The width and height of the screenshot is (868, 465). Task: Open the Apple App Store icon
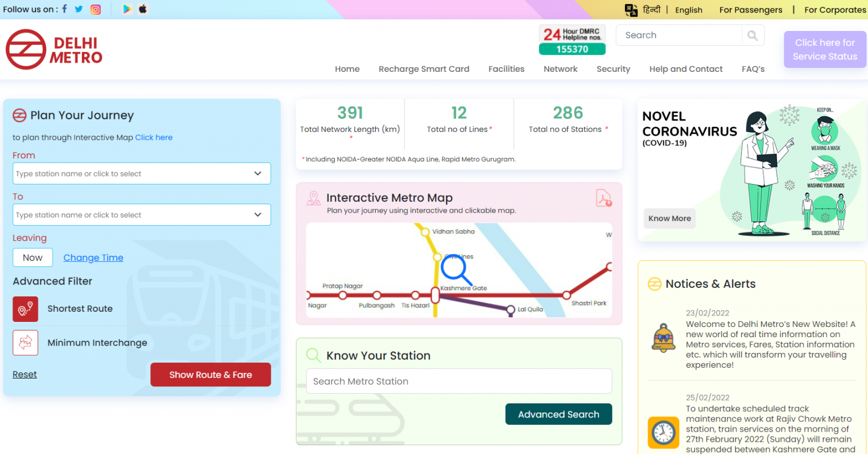142,9
